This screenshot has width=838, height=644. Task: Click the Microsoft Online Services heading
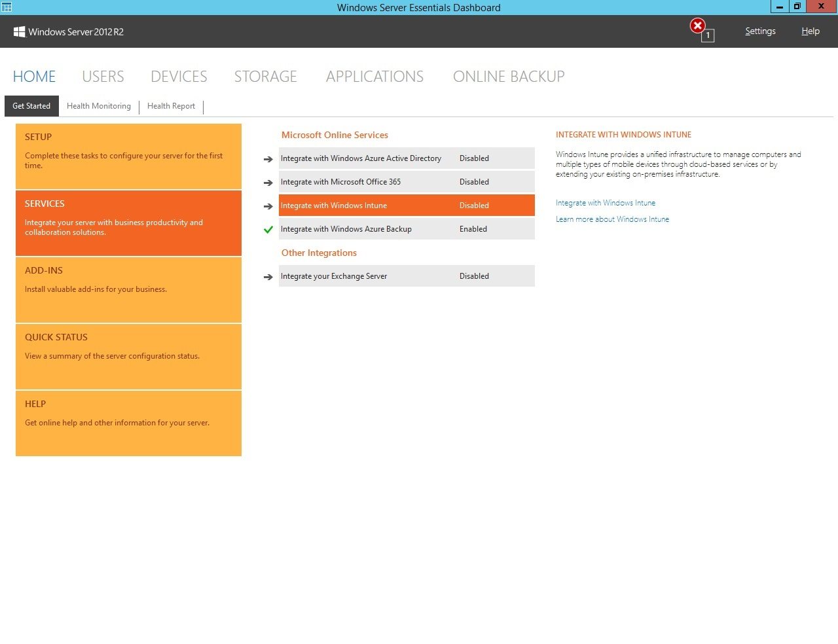click(x=335, y=135)
